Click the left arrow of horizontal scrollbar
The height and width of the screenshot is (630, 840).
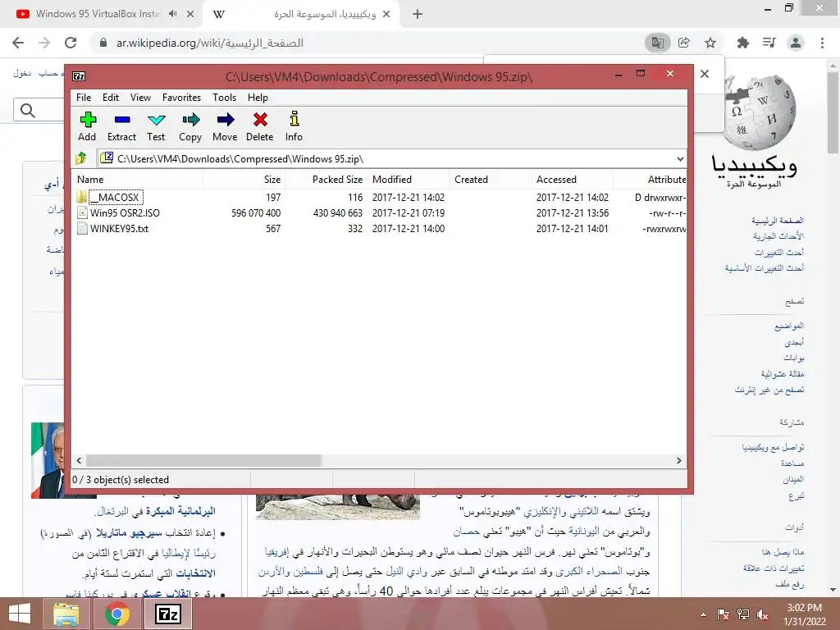[x=80, y=461]
